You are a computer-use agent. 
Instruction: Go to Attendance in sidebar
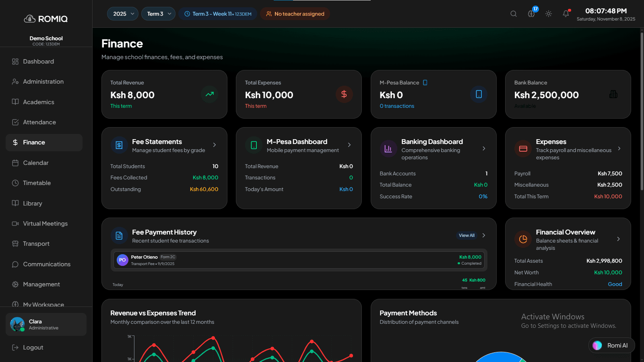coord(39,122)
